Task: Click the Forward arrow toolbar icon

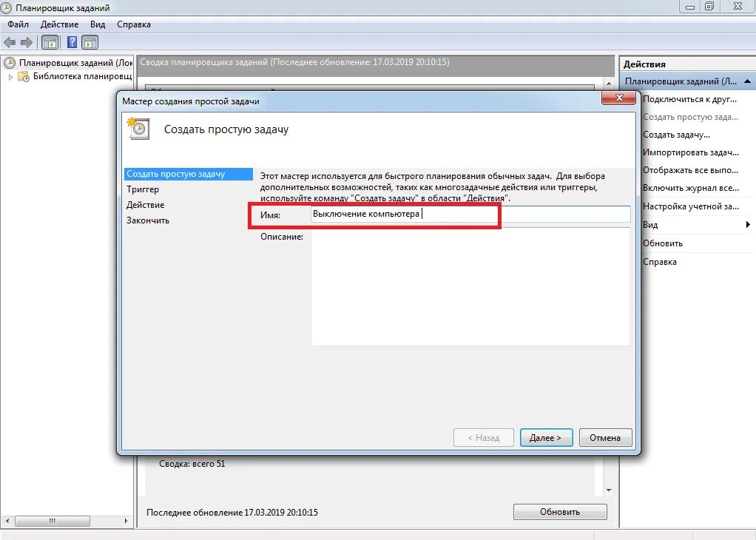Action: click(x=27, y=42)
